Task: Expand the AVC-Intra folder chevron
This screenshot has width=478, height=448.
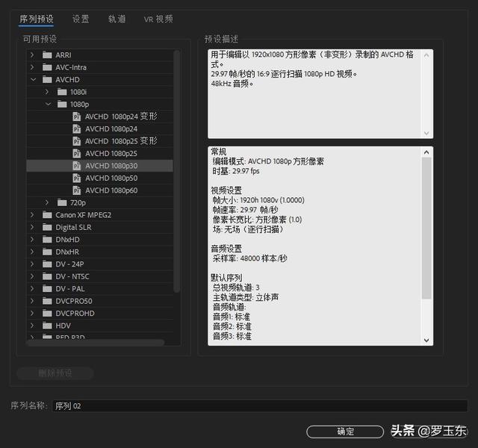Action: coord(32,67)
